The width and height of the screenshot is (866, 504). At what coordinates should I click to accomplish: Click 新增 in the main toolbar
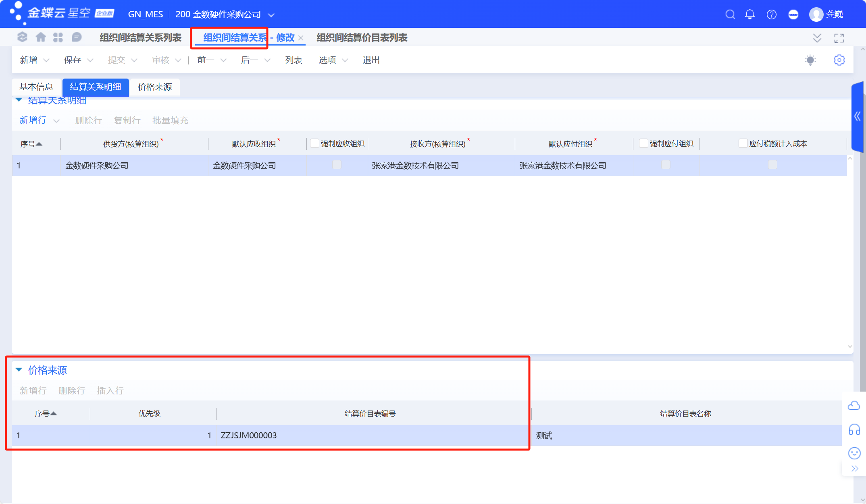click(x=29, y=60)
